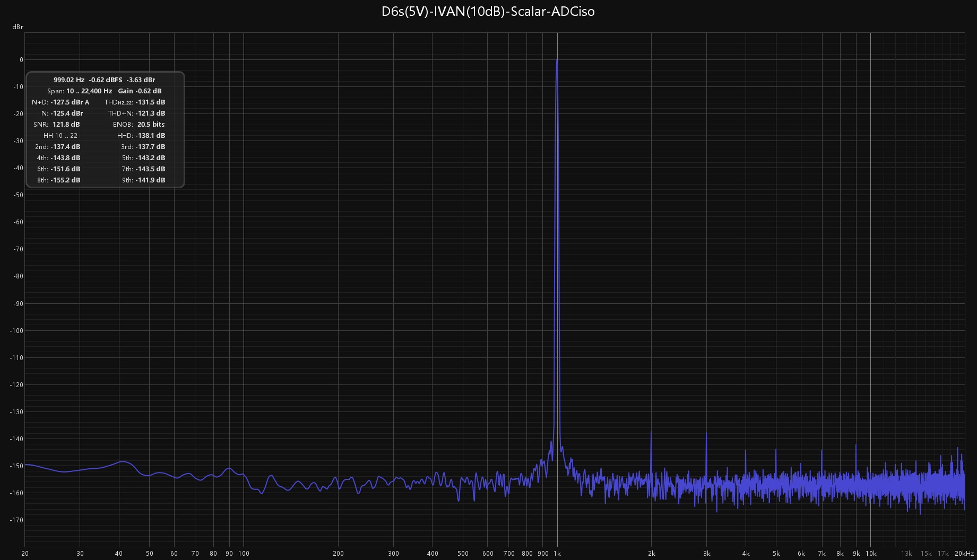This screenshot has width=977, height=560.
Task: Click the "100" x-axis frequency label
Action: point(244,553)
